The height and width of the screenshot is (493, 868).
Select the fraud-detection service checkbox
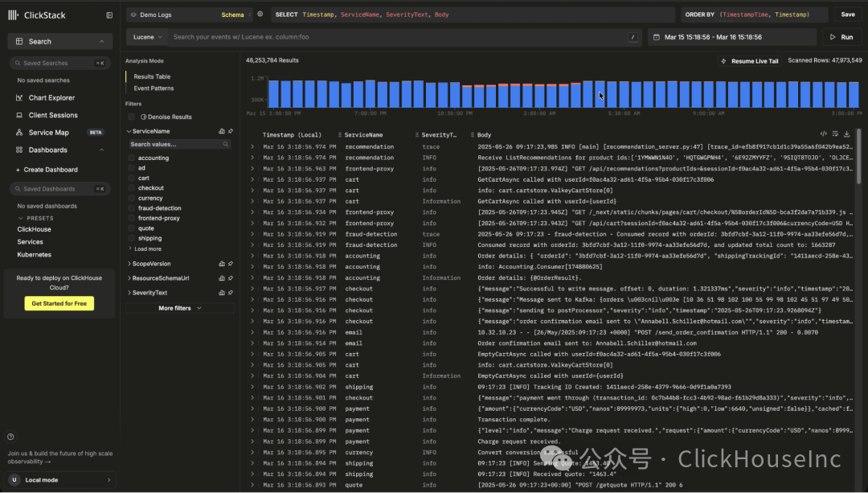131,207
